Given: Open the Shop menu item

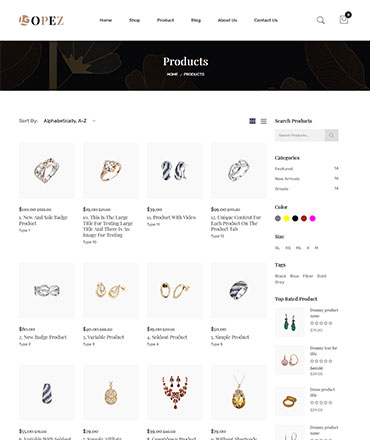Looking at the screenshot, I should 134,20.
